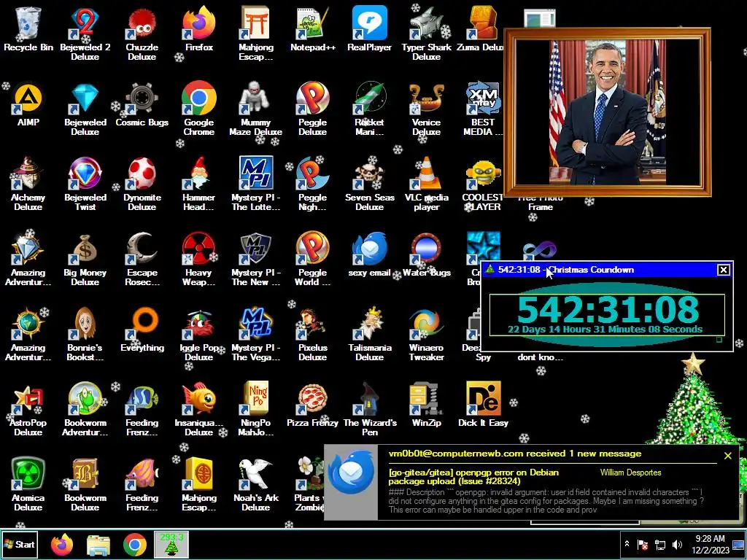Screen dimensions: 747x560
Task: Select Bejeweled Twist desktop icon
Action: (85, 184)
